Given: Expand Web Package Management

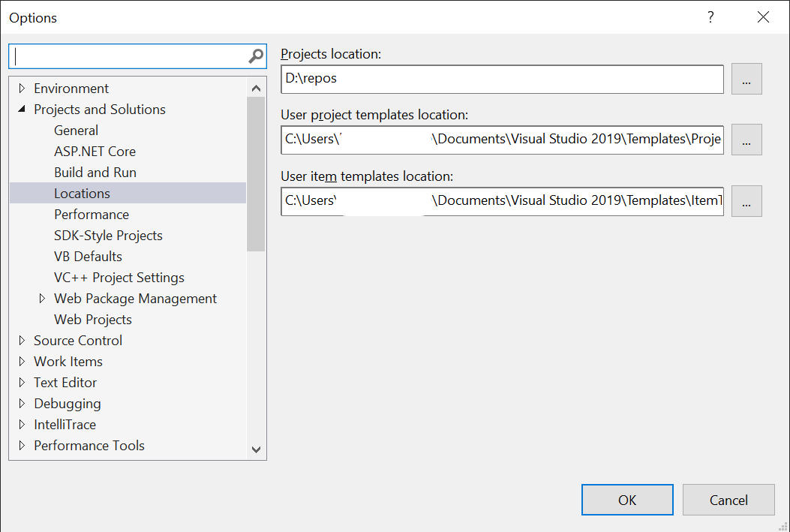Looking at the screenshot, I should (42, 298).
